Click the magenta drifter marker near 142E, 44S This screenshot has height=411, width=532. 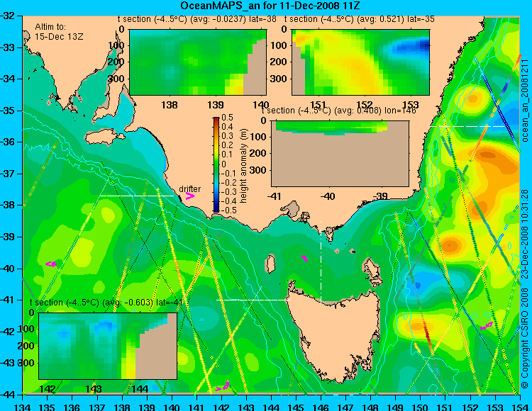tap(223, 386)
